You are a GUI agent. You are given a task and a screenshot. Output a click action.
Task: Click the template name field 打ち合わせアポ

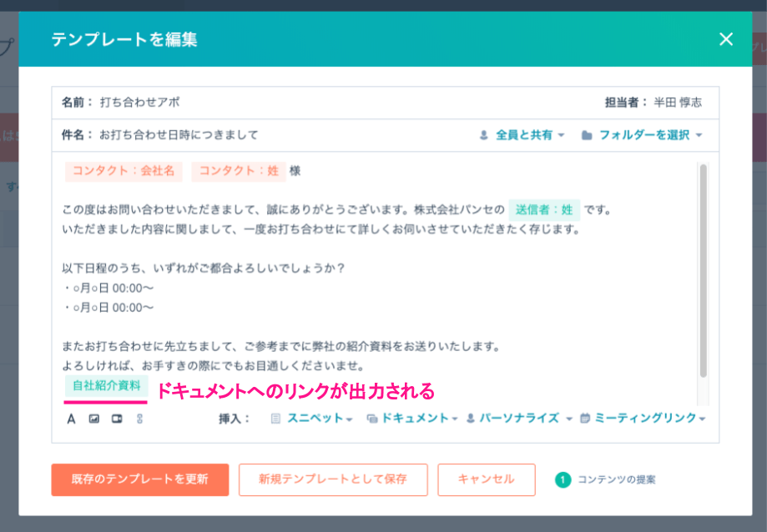139,103
